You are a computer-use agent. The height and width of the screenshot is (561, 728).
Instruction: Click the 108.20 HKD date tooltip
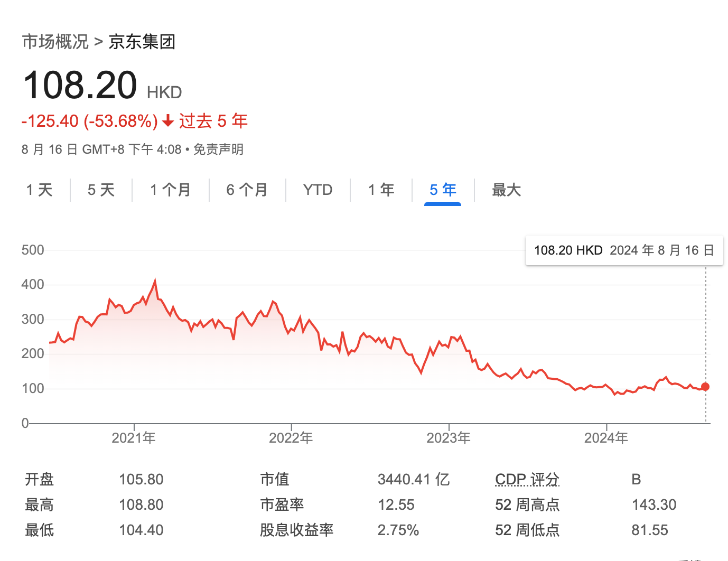pos(624,250)
